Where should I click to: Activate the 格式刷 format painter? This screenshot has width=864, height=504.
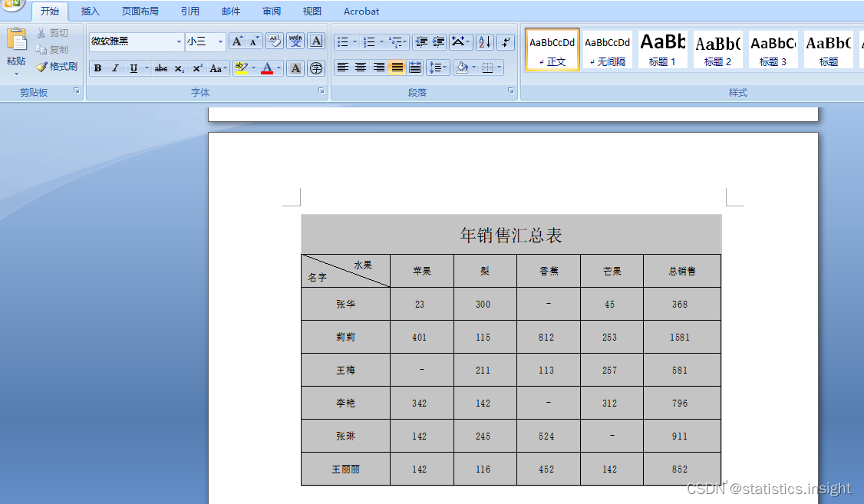pos(57,67)
